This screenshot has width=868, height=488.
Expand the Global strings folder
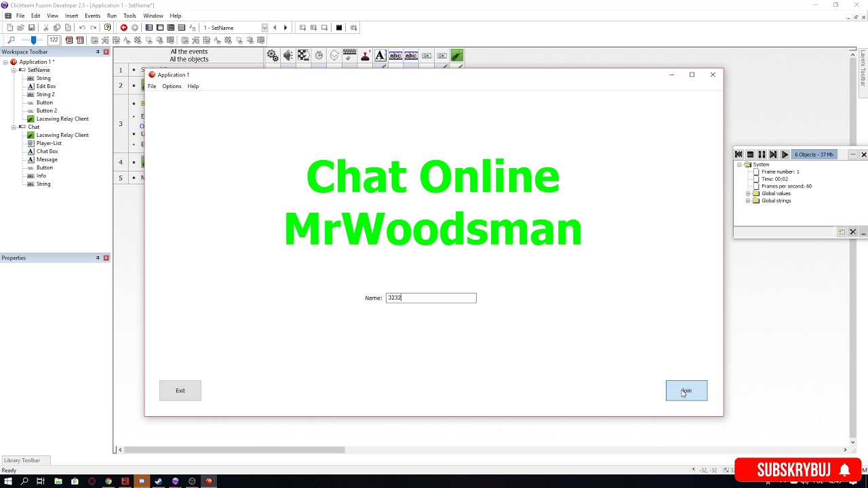coord(748,201)
